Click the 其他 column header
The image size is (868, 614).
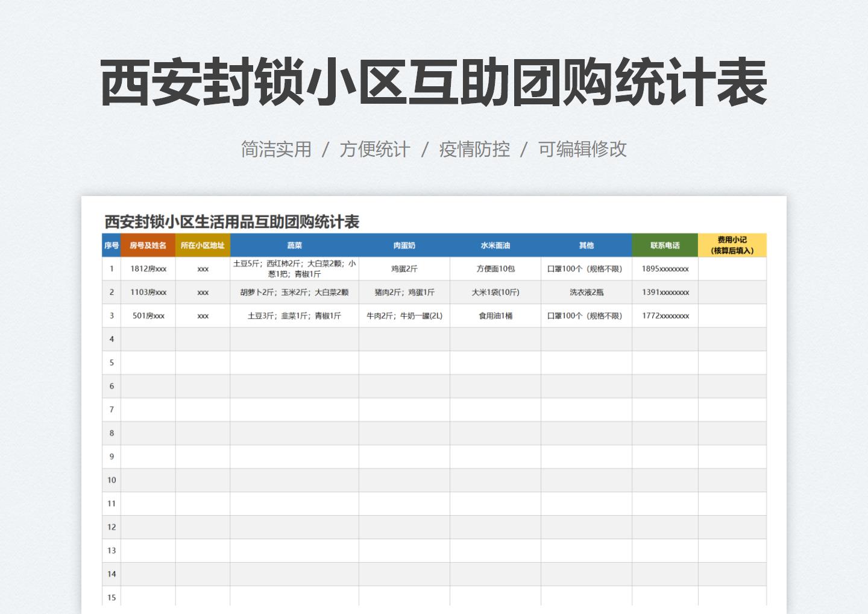point(585,245)
